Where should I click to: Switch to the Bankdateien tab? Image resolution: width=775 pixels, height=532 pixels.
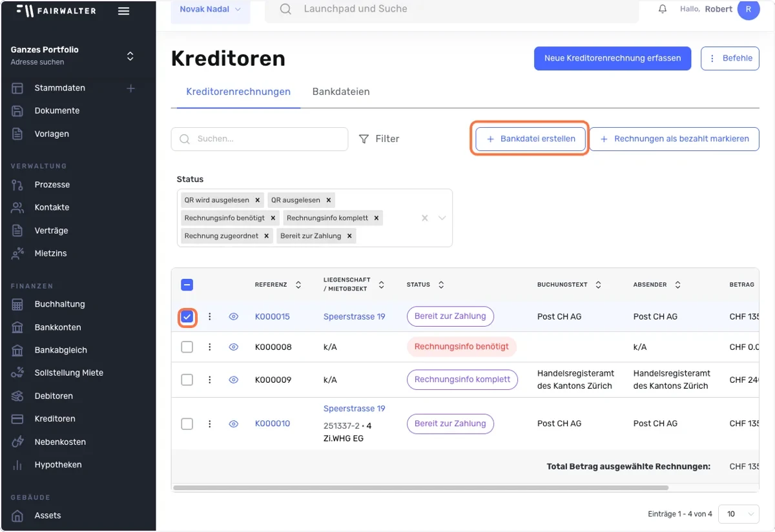pos(341,92)
